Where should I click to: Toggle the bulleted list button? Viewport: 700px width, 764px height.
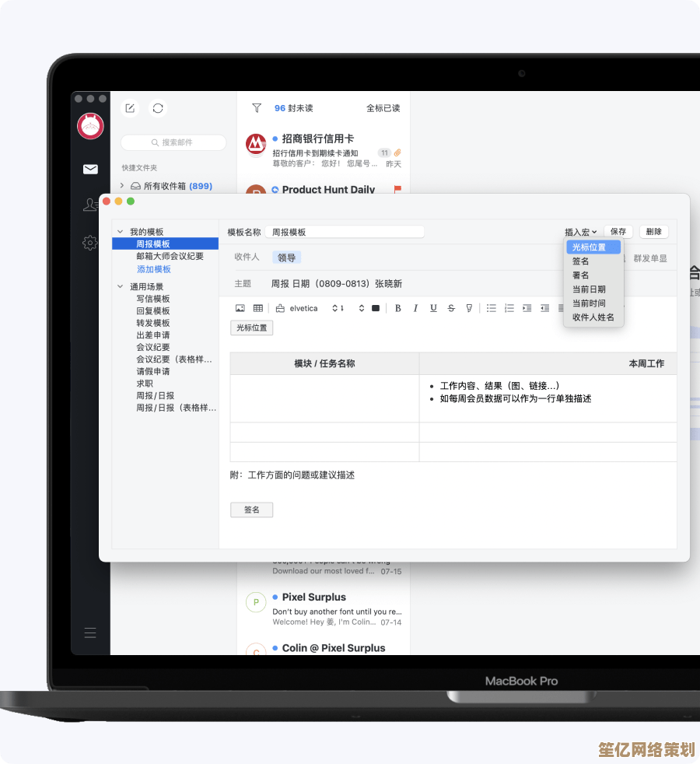[x=492, y=308]
